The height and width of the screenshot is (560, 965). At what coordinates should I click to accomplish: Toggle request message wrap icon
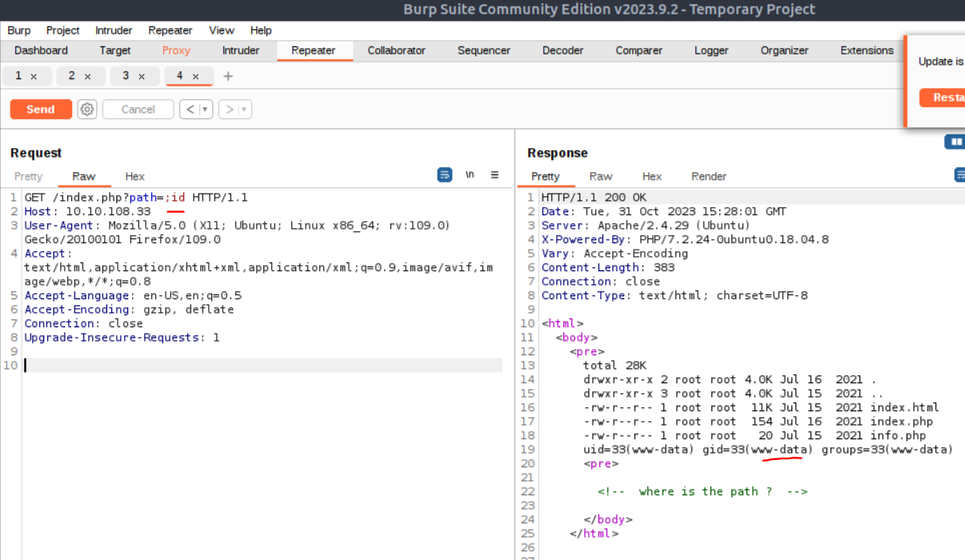click(x=445, y=175)
